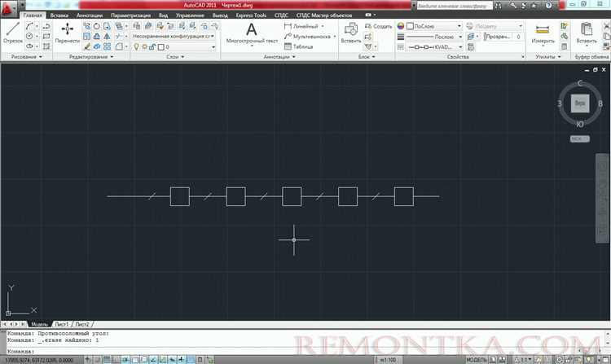The width and height of the screenshot is (611, 364).
Task: Click the Прозрачность transparency slider field
Action: click(x=503, y=37)
